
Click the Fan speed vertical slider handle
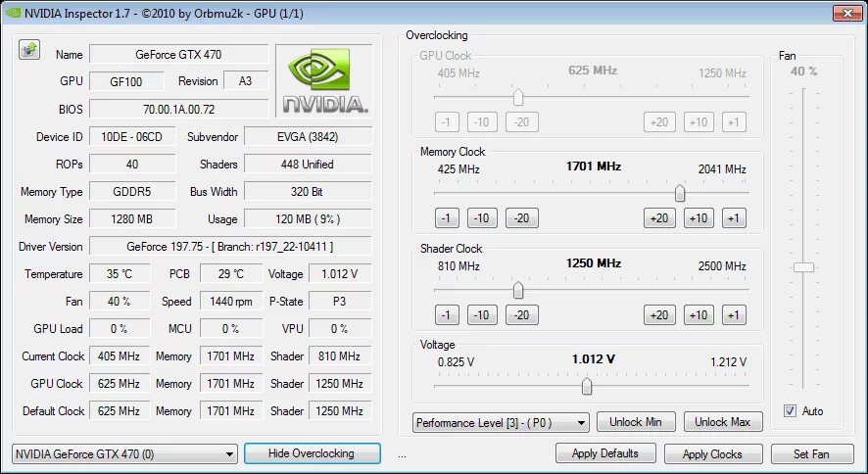click(x=803, y=267)
